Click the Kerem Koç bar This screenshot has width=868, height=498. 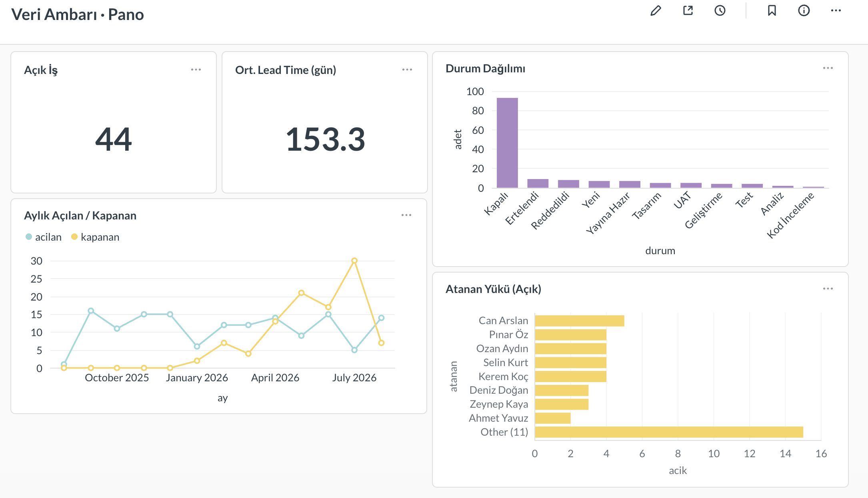click(570, 376)
